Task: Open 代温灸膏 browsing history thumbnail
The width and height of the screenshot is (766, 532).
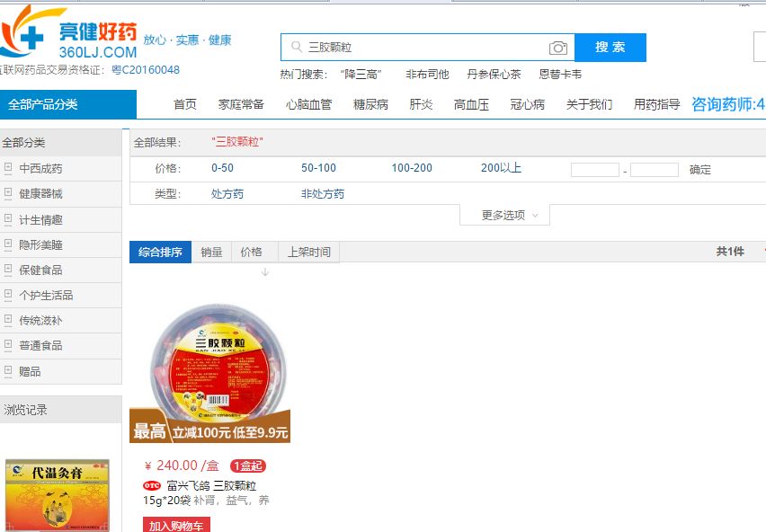Action: pyautogui.click(x=58, y=495)
